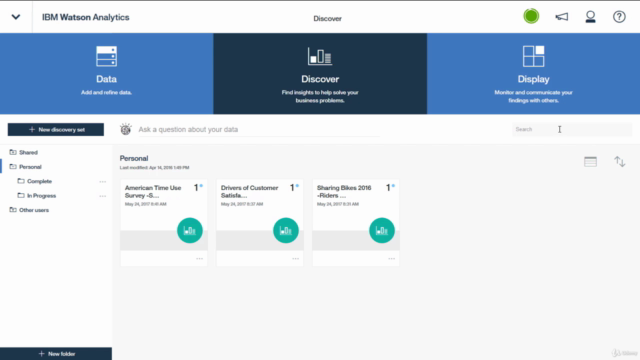Switch to list view icon
This screenshot has width=640, height=360.
click(x=590, y=162)
